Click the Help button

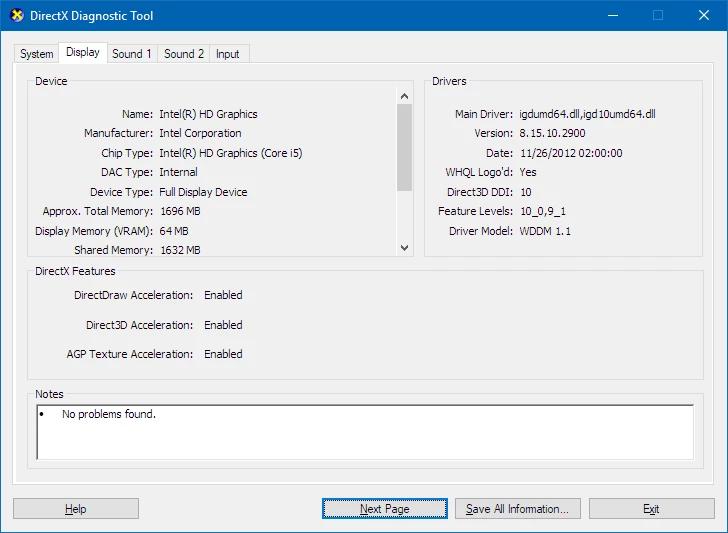click(x=76, y=509)
